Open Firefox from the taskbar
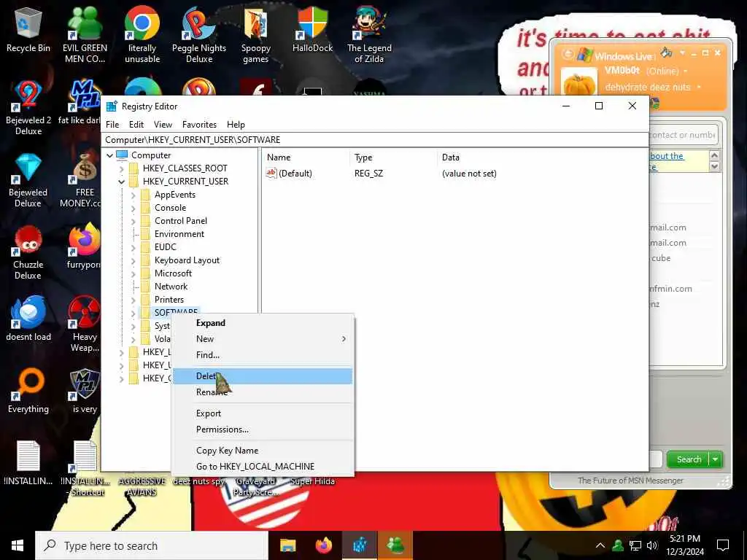747x560 pixels. pyautogui.click(x=324, y=545)
